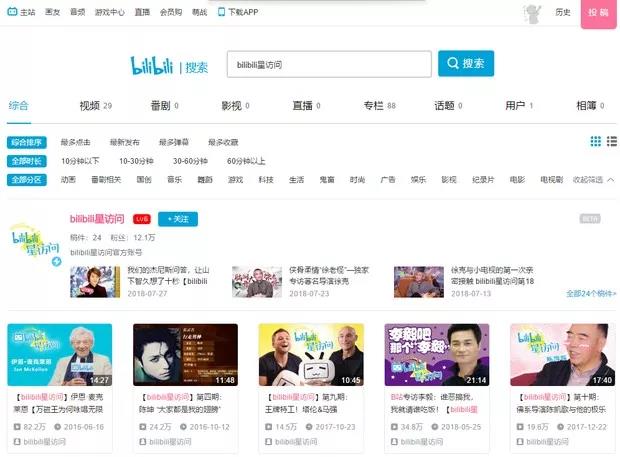
Task: Click the TV icon next to 主站
Action: tap(11, 12)
